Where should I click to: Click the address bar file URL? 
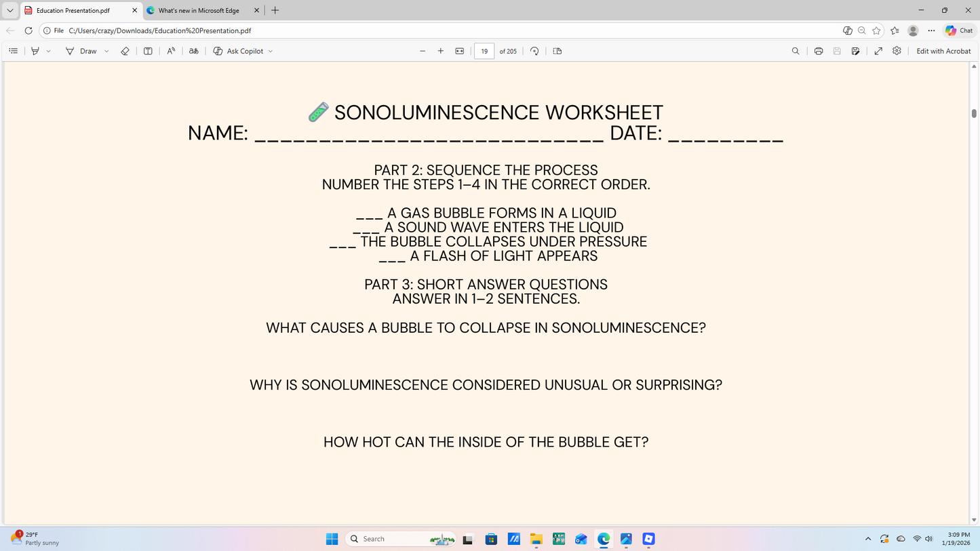(160, 30)
